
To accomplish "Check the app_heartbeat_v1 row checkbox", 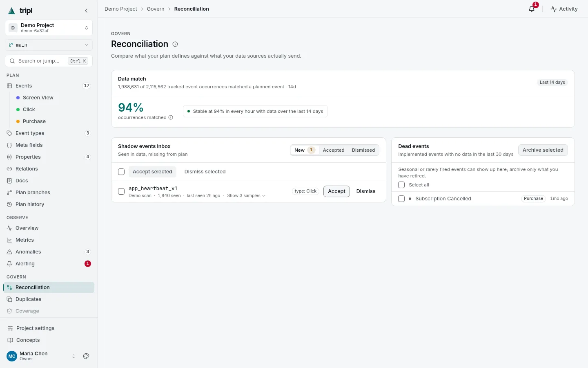I will pos(121,191).
